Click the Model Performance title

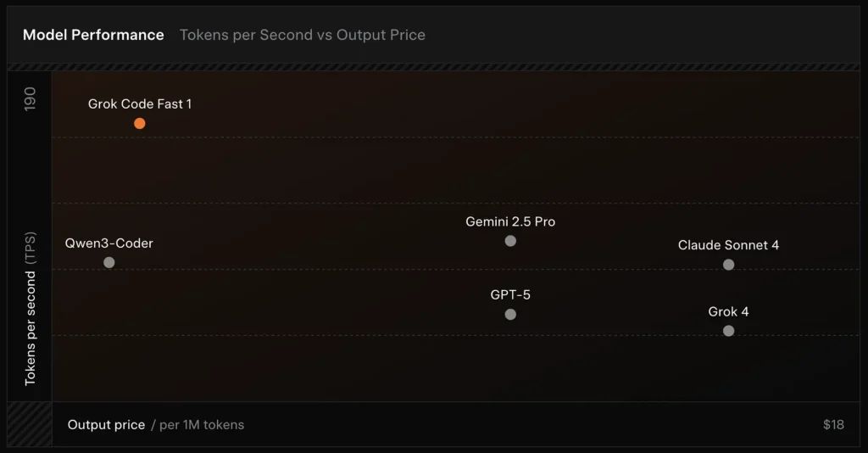[93, 35]
